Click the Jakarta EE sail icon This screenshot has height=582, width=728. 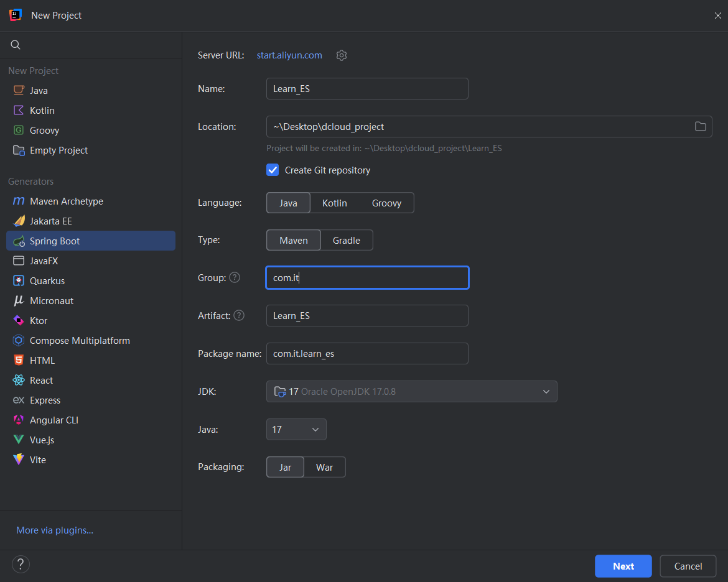[x=19, y=221]
